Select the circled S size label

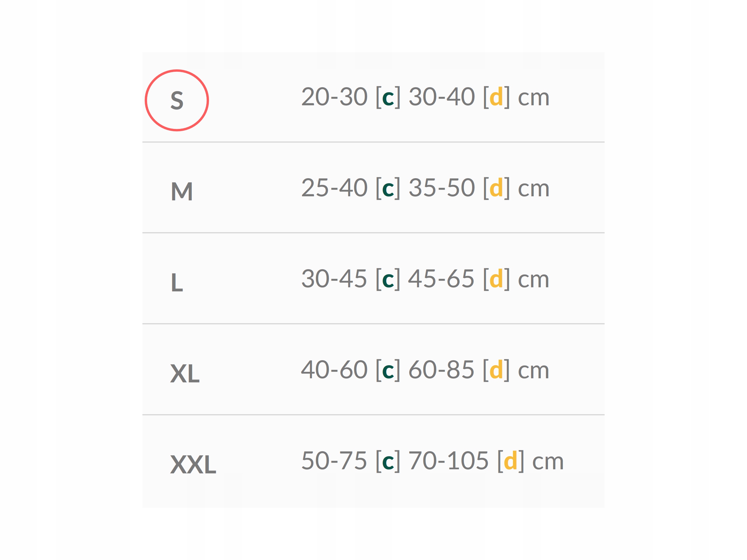pos(177,100)
